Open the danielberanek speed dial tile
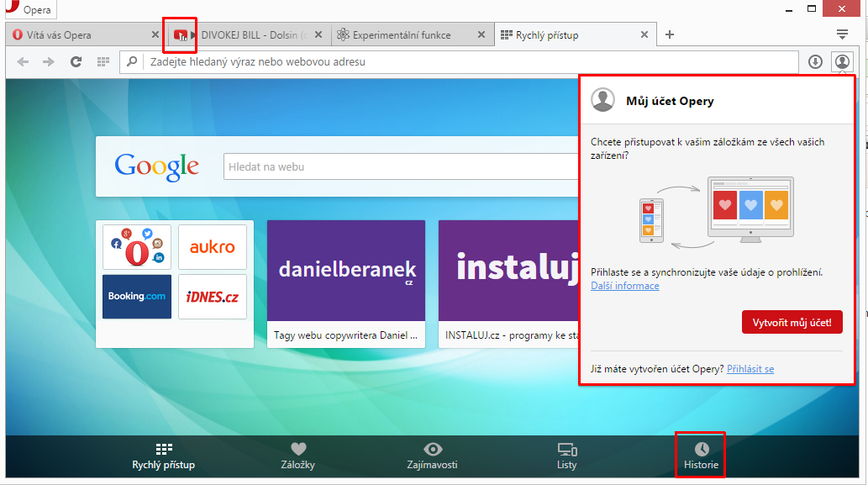This screenshot has width=868, height=485. point(346,284)
